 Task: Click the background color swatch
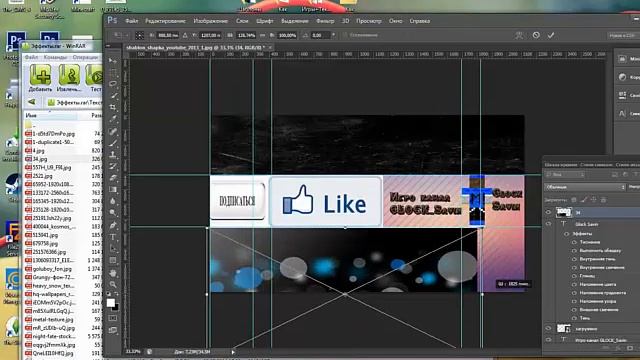116,307
